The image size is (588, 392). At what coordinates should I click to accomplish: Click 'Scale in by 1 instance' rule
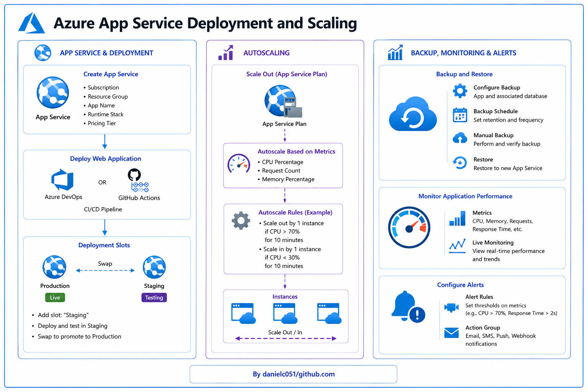pyautogui.click(x=290, y=249)
